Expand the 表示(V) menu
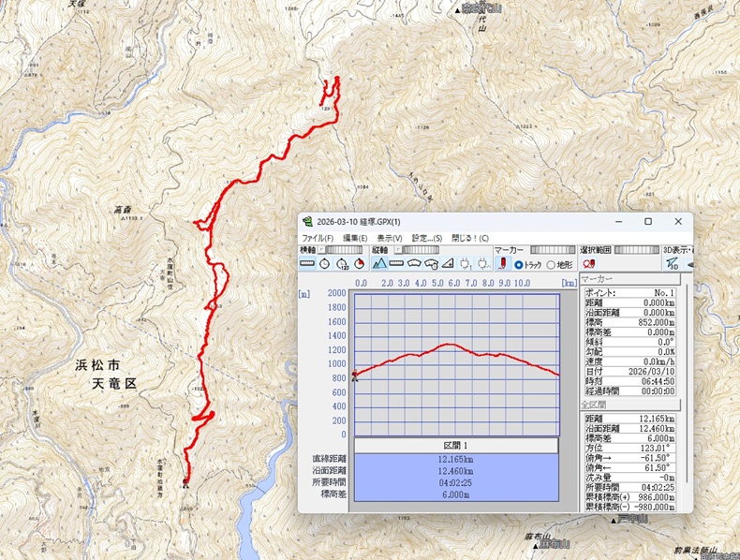The image size is (740, 560). pos(390,238)
